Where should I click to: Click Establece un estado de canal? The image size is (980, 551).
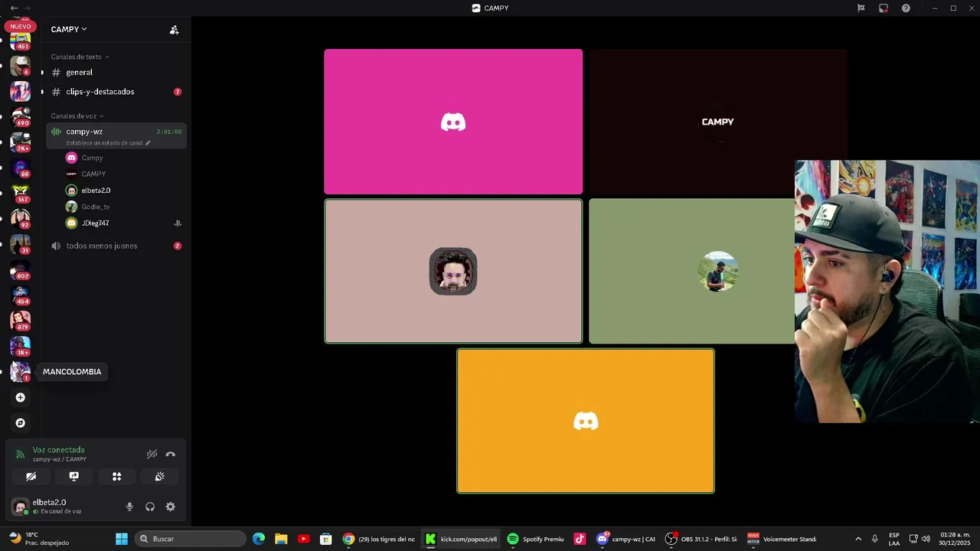[x=108, y=143]
